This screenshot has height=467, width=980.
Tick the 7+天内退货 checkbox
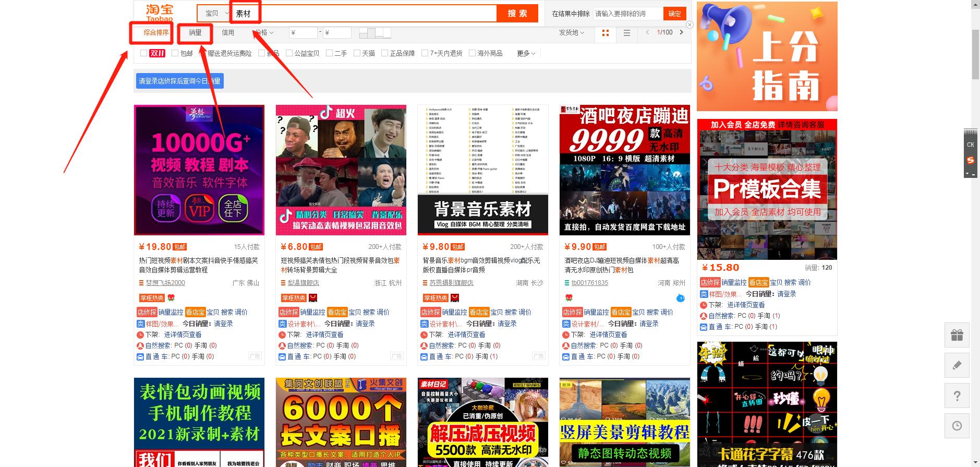[425, 53]
